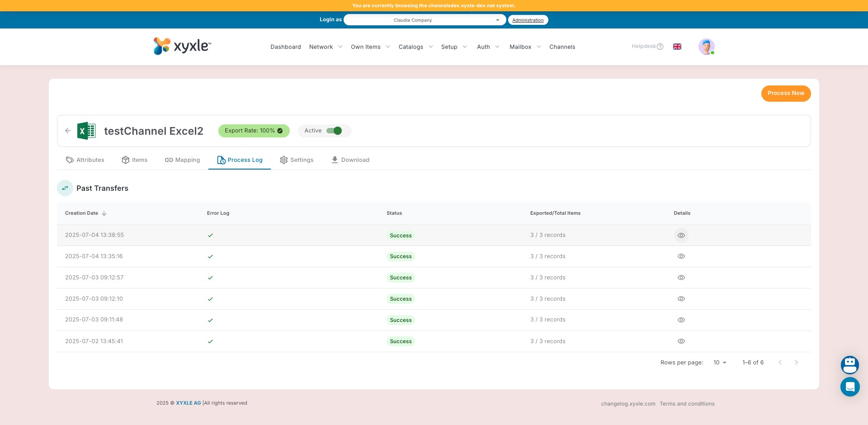Open the support chat bubble icon

[x=849, y=387]
